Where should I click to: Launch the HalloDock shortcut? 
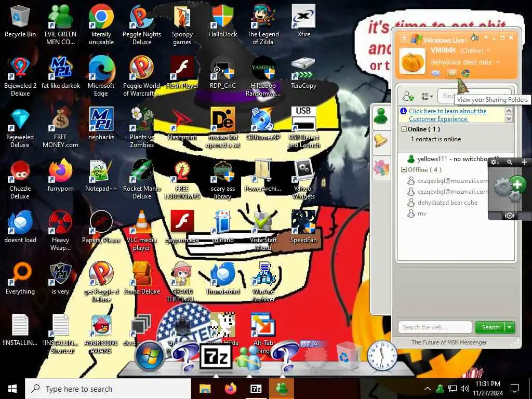(x=222, y=22)
